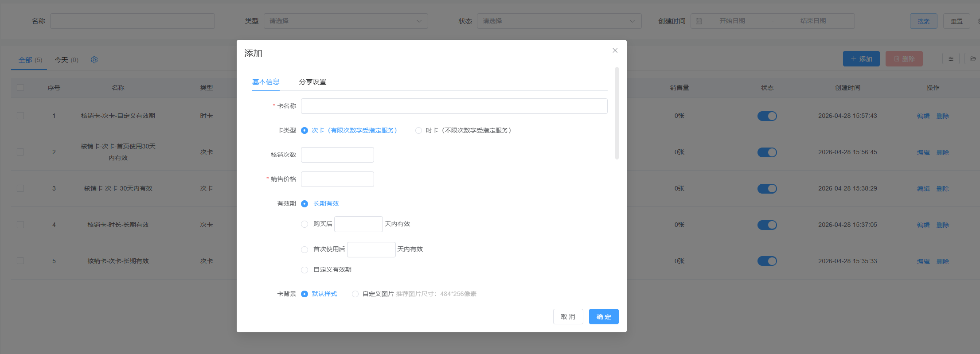Click the 核销次数 input field

pyautogui.click(x=337, y=155)
